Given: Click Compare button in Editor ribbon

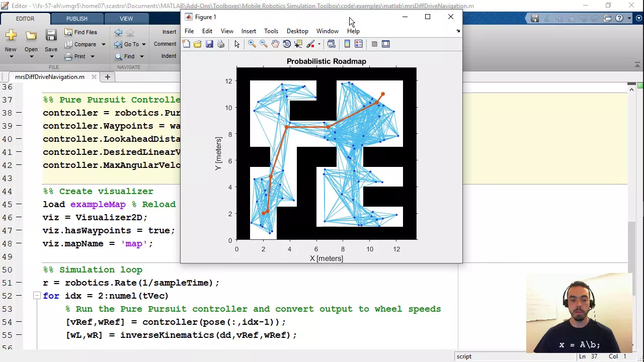Looking at the screenshot, I should point(80,44).
